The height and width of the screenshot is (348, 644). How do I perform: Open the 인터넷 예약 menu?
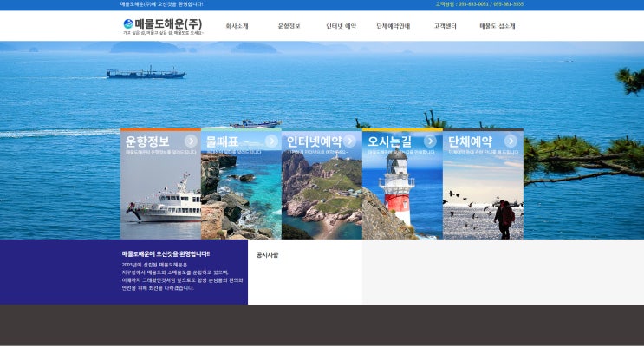coord(341,26)
